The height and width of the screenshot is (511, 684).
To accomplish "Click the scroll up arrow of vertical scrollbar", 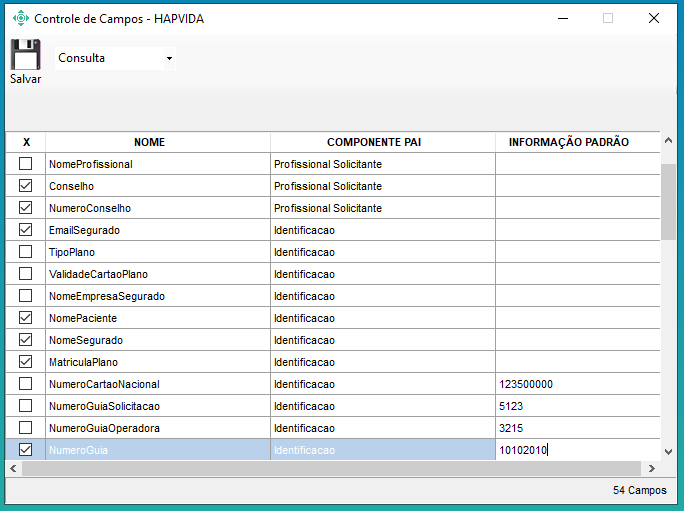I will tap(668, 141).
